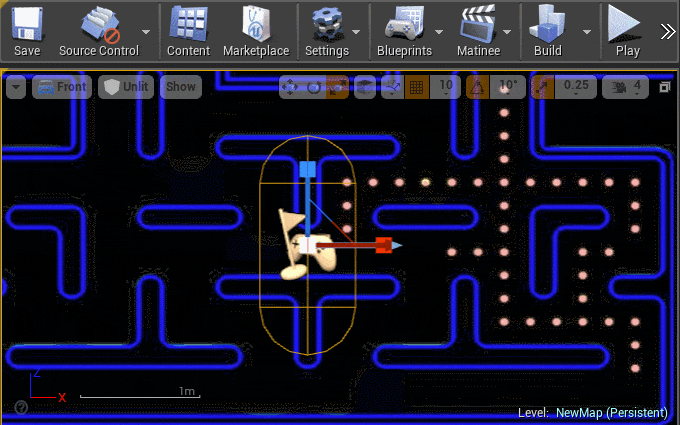Open the Blueprints dropdown arrow

point(439,32)
